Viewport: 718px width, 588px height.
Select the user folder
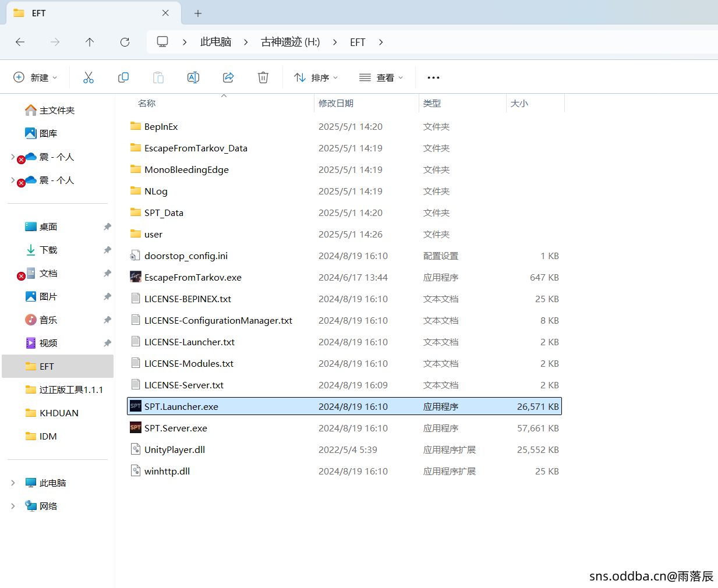(344, 234)
